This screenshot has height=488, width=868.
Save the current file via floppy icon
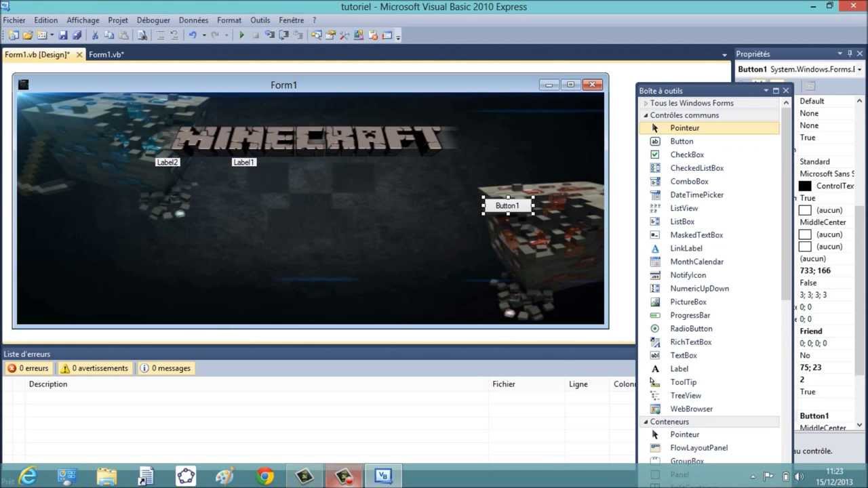coord(63,35)
